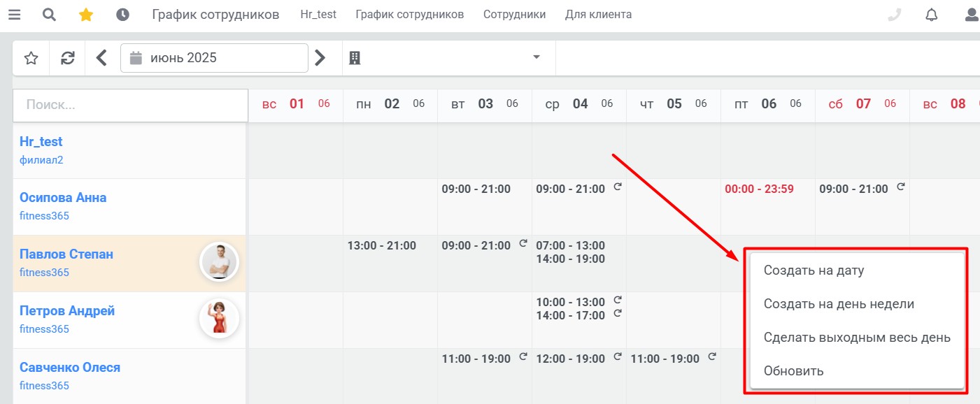Click Осипова Анна вт 09:00 - 21:00 shift
Screen dimensions: 980x404
[476, 189]
